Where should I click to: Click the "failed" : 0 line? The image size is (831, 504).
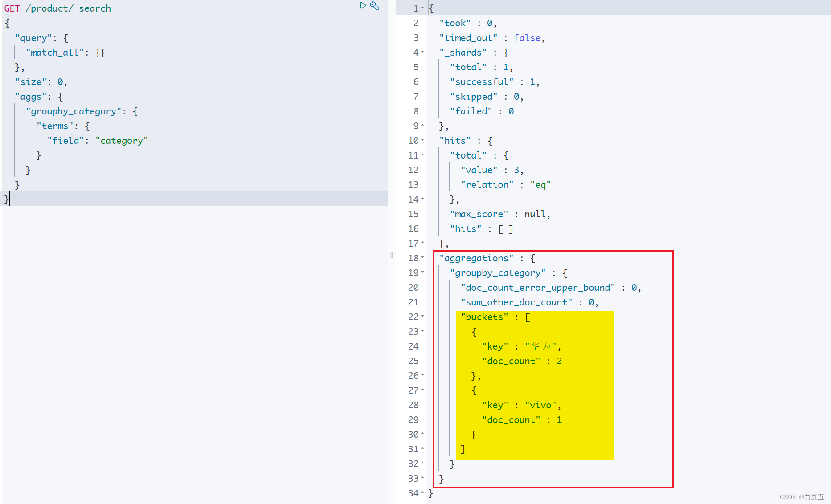[482, 111]
